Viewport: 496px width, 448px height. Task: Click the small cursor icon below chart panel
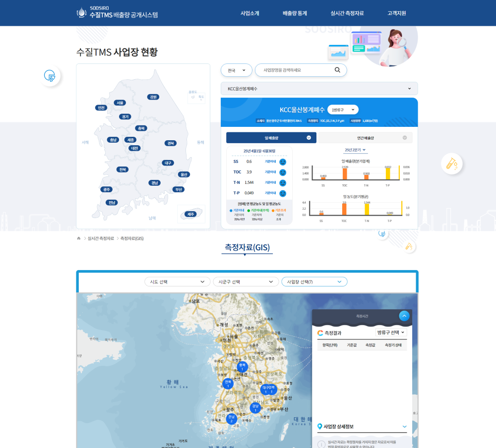[382, 234]
